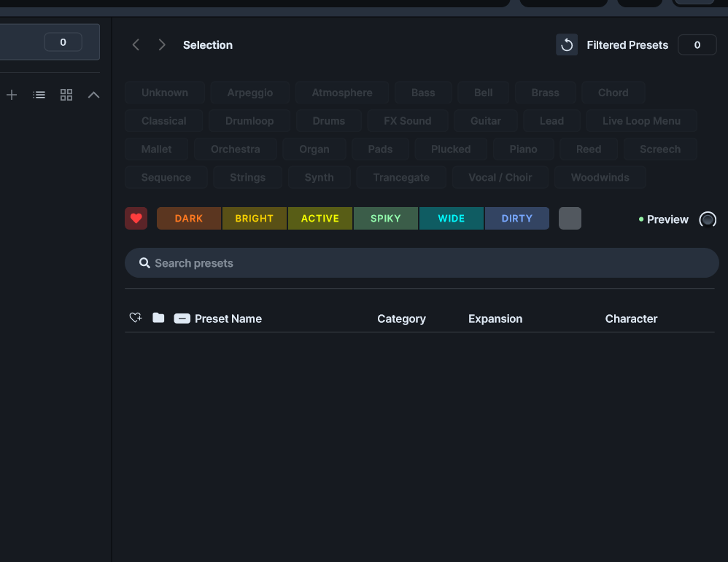Click the Preview button
Screen dimensions: 728x562
(x=667, y=219)
